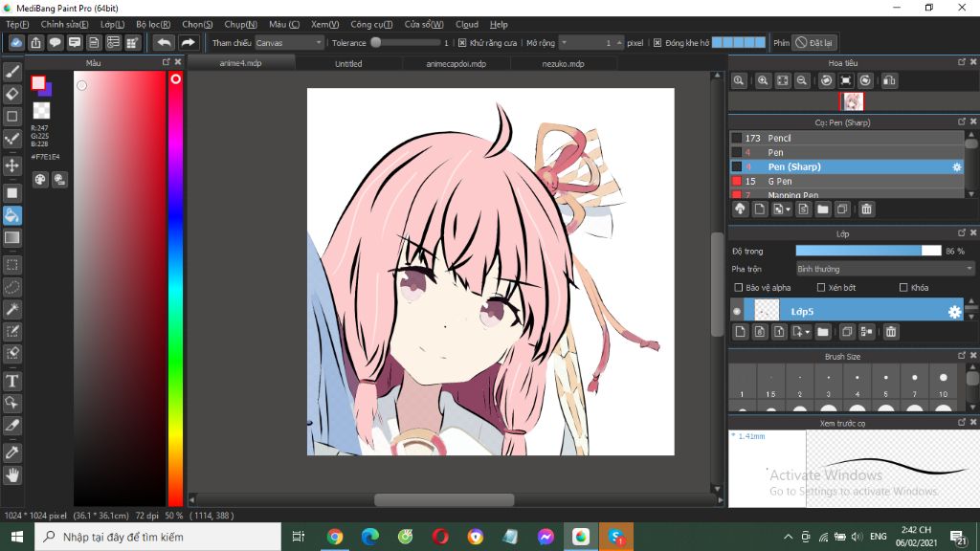Select transparent color swatch
The image size is (980, 551).
click(x=41, y=111)
